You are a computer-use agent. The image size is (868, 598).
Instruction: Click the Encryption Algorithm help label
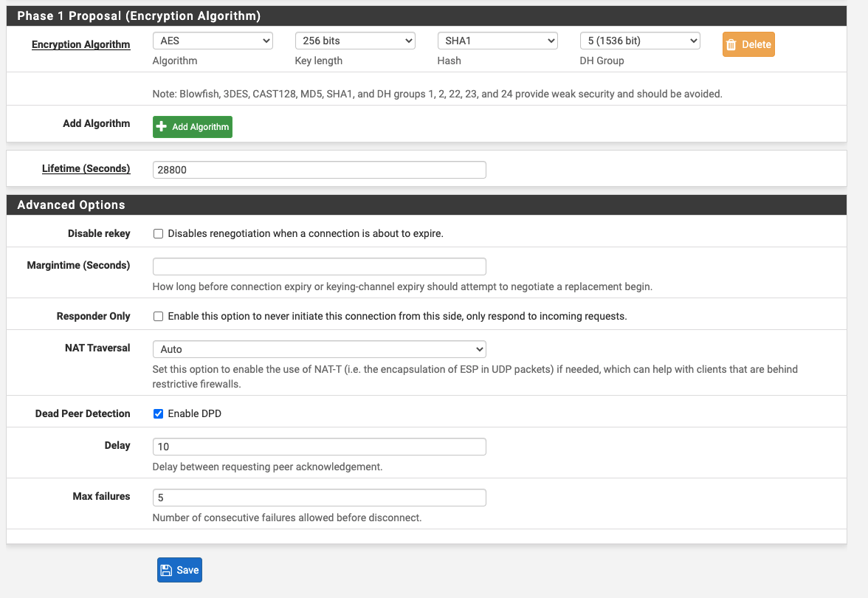(x=81, y=44)
